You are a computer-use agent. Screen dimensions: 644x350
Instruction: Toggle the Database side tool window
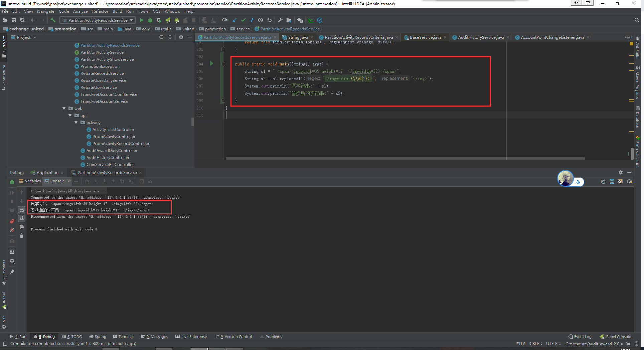click(x=638, y=117)
